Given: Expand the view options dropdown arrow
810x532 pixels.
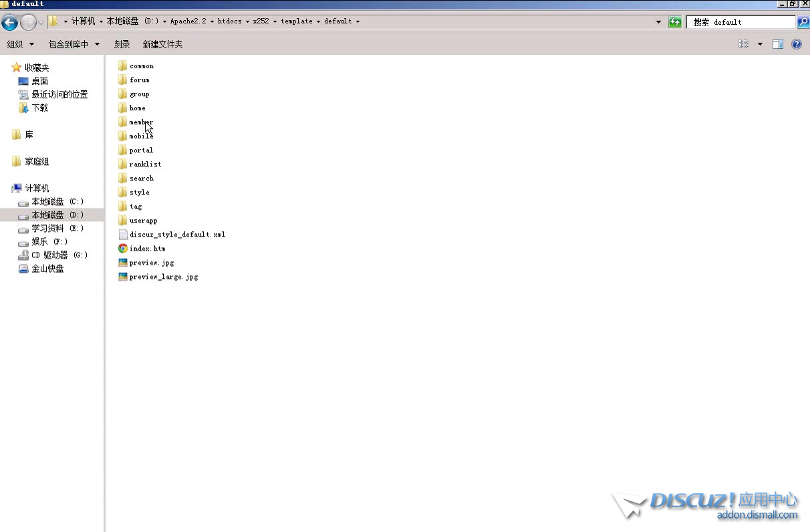Looking at the screenshot, I should pos(760,44).
